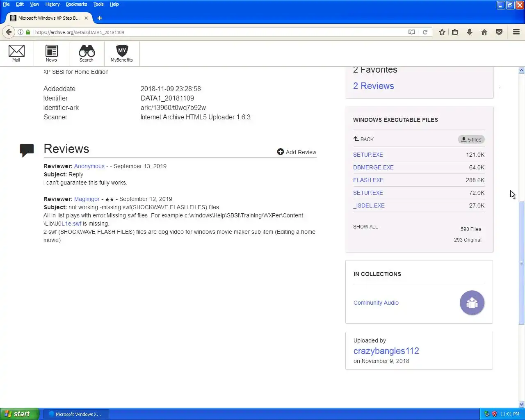Screen dimensions: 525x420
Task: Download FLASH.EXE
Action: [x=368, y=180]
